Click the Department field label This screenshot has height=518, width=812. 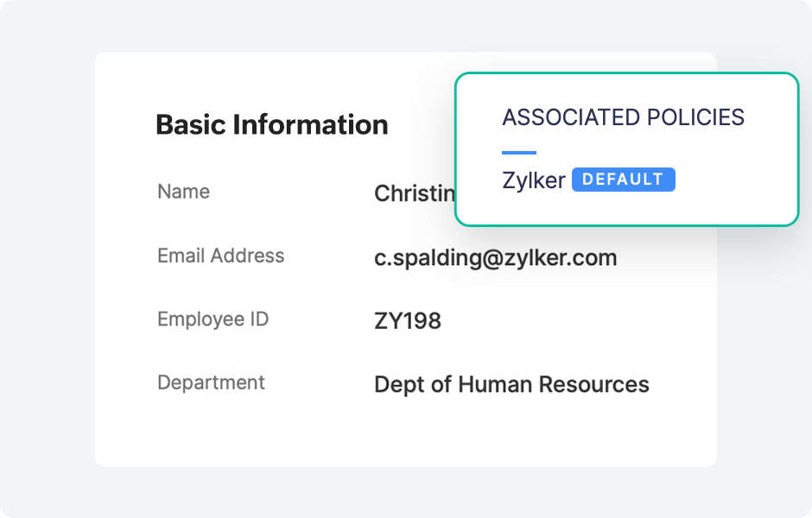[x=211, y=382]
